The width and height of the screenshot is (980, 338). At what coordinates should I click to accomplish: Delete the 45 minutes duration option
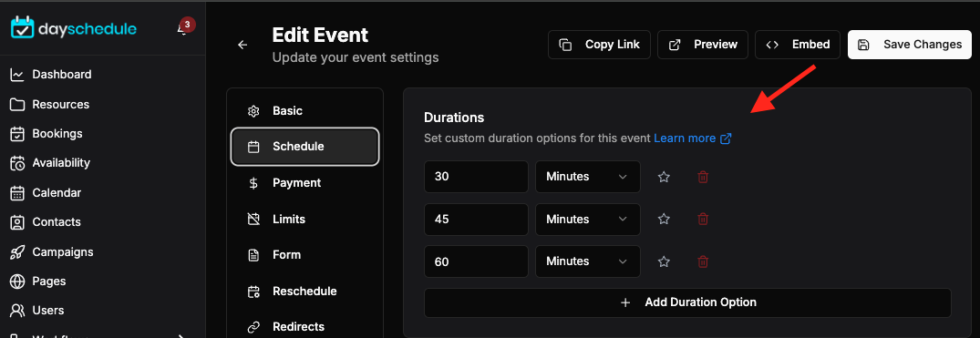703,220
